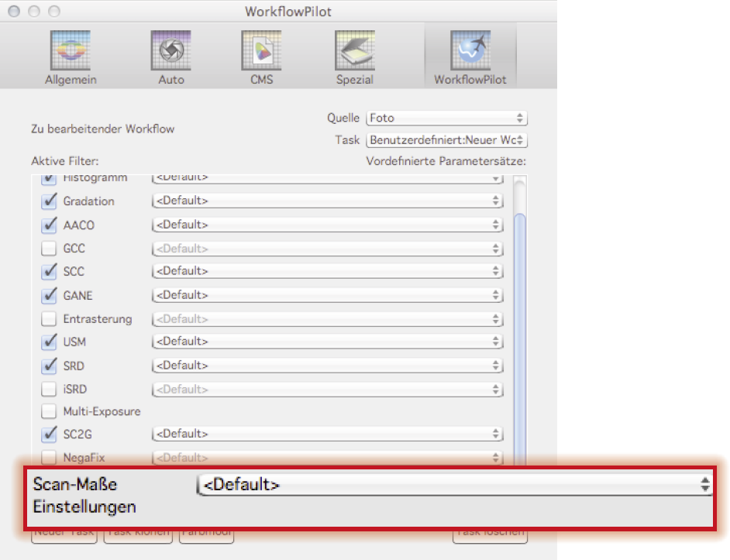Toggle the Entrasterung checkbox on
This screenshot has height=560, width=730.
[49, 318]
